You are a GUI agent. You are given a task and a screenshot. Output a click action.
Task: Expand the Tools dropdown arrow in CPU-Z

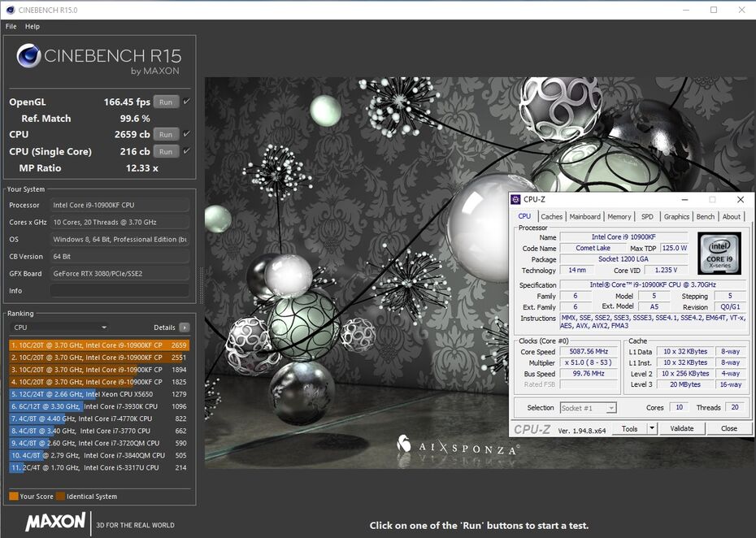pyautogui.click(x=651, y=428)
